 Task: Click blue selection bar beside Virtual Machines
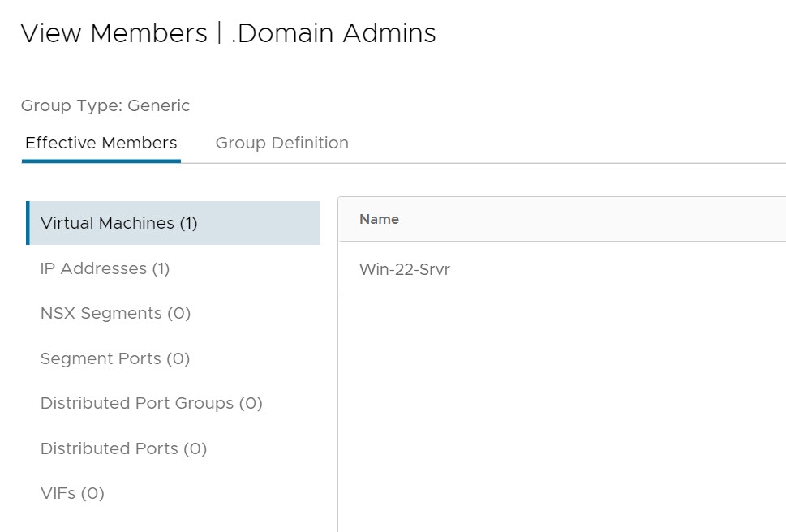[28, 223]
